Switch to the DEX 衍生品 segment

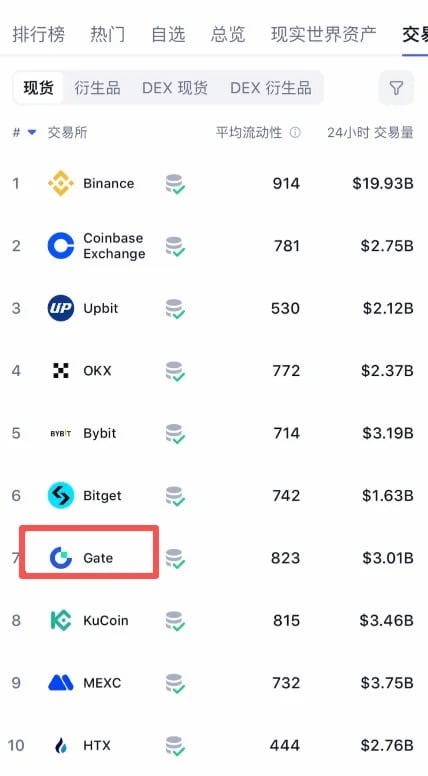(271, 88)
